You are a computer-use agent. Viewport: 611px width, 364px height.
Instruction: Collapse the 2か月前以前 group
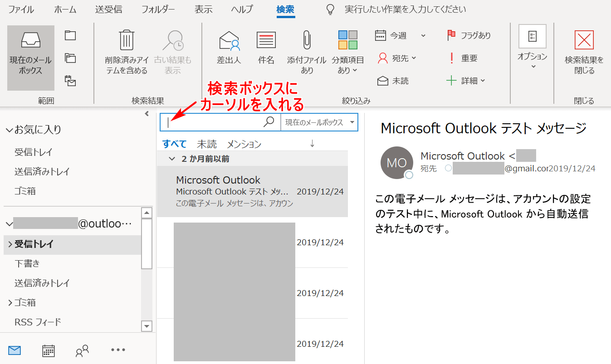[171, 159]
